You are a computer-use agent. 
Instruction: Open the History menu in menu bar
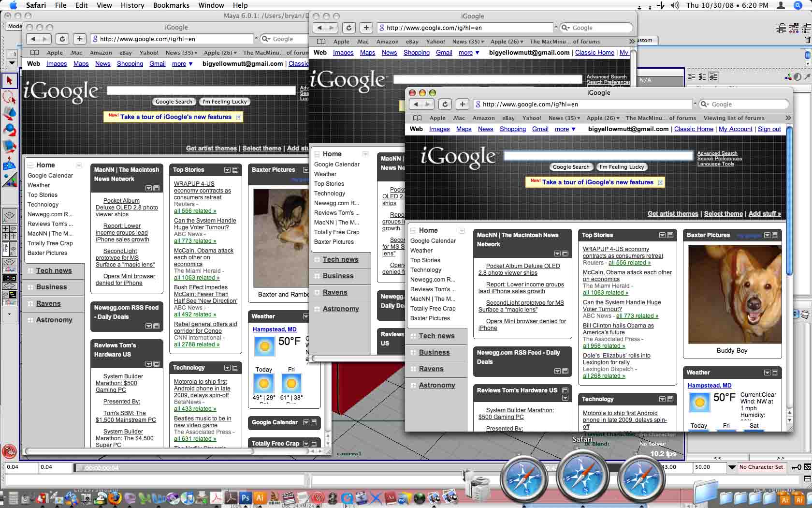132,5
